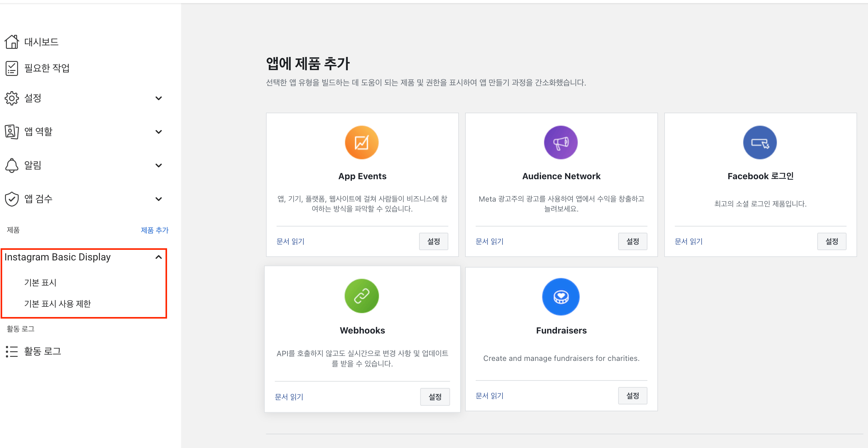Click the blue Fundraisers icon

tap(561, 296)
